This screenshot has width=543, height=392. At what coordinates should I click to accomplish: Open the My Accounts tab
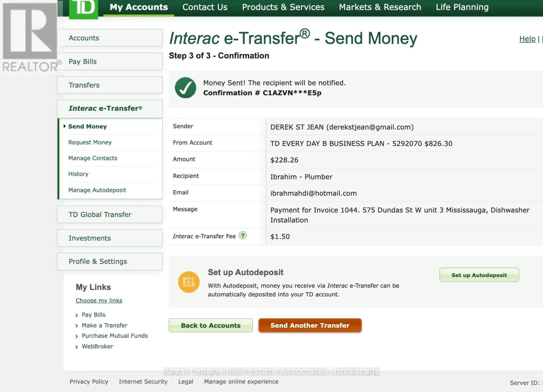(139, 7)
